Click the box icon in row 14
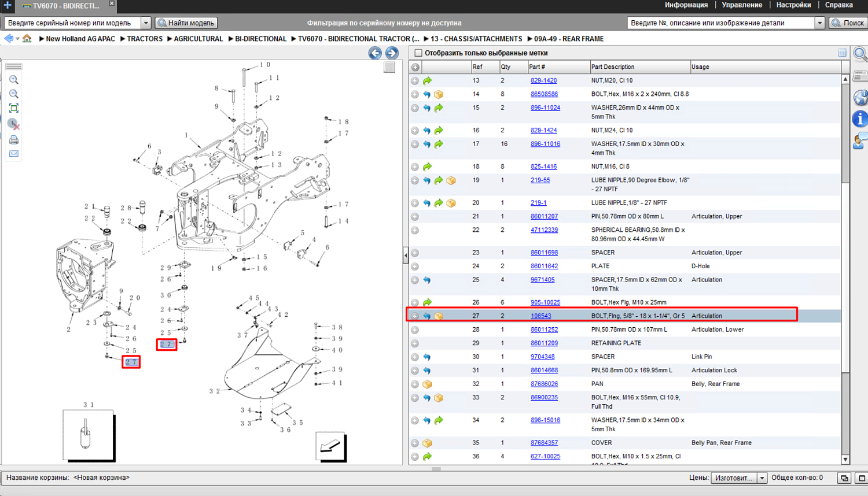868x496 pixels. tap(439, 94)
